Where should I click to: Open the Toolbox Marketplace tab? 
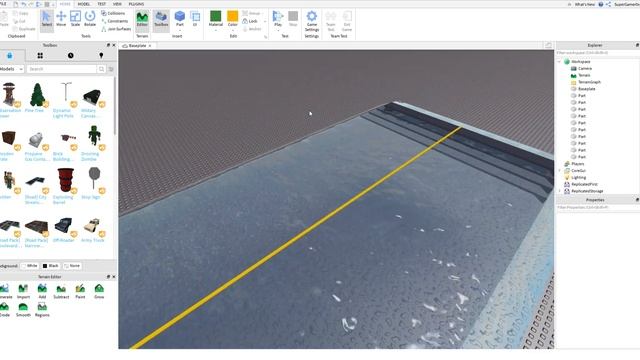[9, 56]
